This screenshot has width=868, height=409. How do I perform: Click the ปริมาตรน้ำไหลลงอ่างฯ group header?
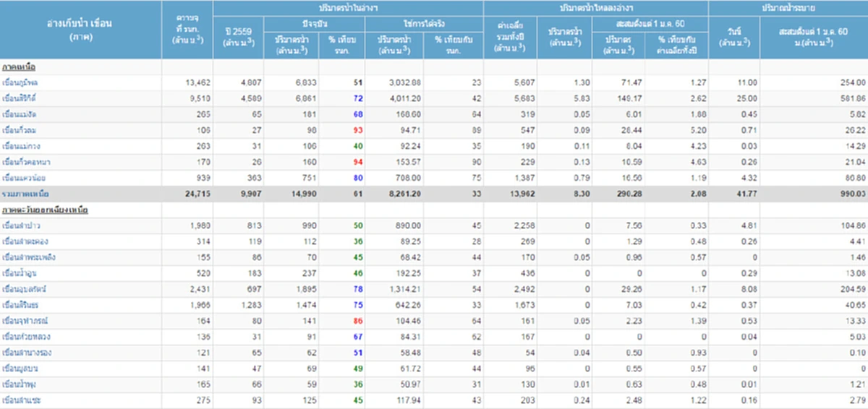596,7
